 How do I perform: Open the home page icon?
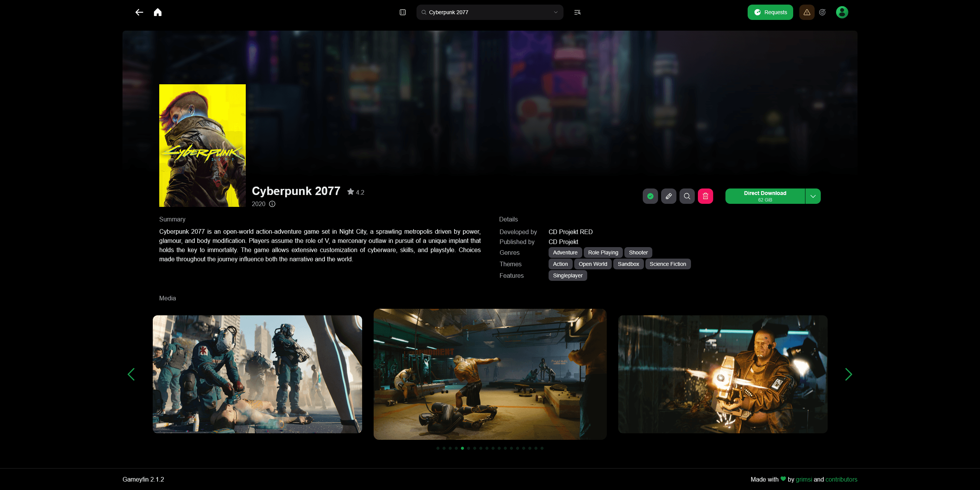tap(158, 12)
